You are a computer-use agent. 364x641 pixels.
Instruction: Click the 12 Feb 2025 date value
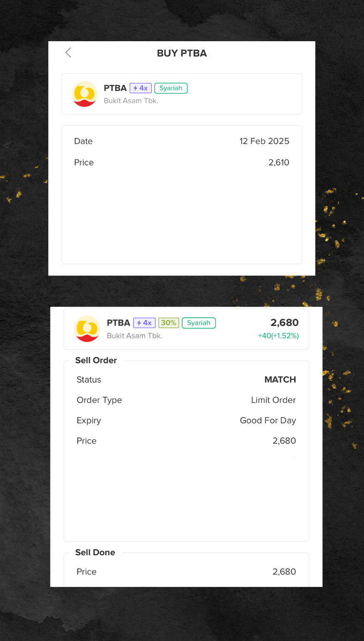tap(264, 141)
